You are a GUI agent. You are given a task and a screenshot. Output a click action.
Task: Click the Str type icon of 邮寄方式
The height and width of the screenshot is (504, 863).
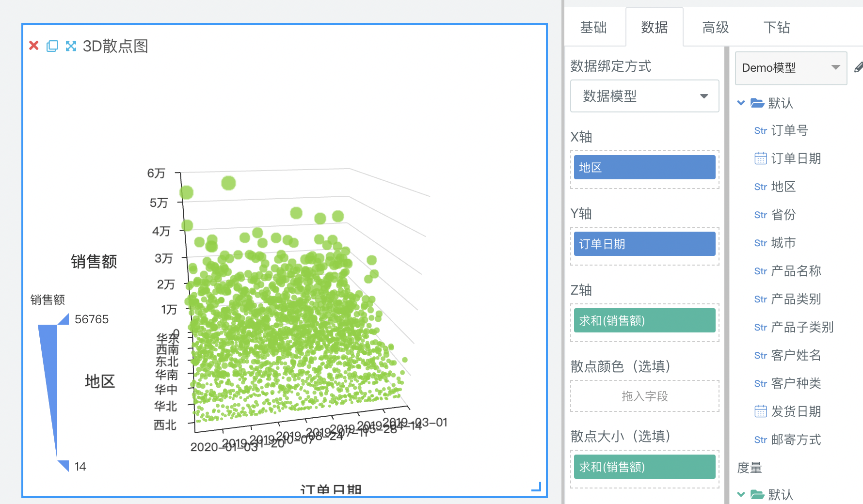pos(761,440)
